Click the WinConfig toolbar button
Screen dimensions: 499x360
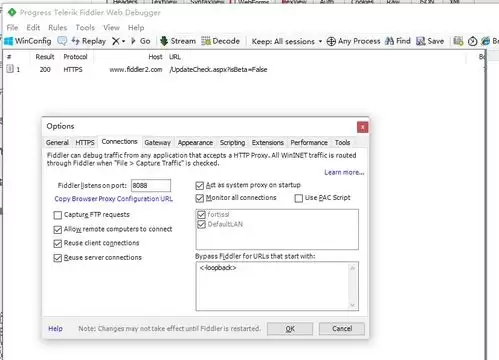point(28,41)
